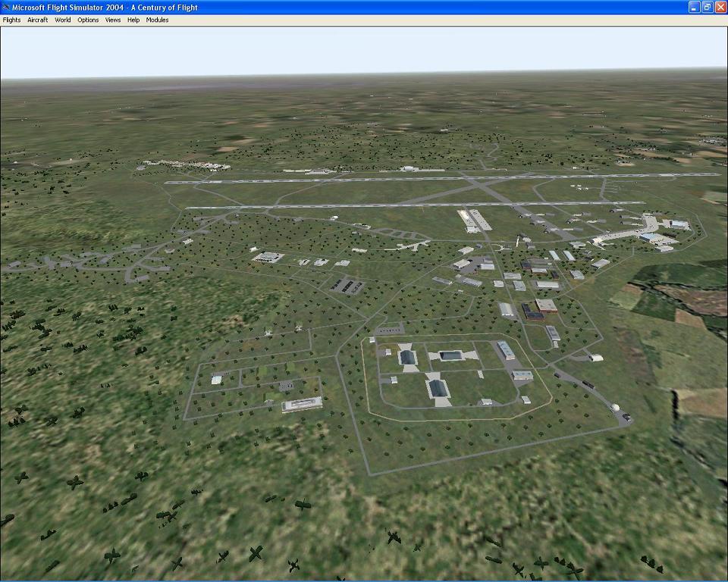Open the Help menu
The height and width of the screenshot is (582, 728).
click(133, 20)
